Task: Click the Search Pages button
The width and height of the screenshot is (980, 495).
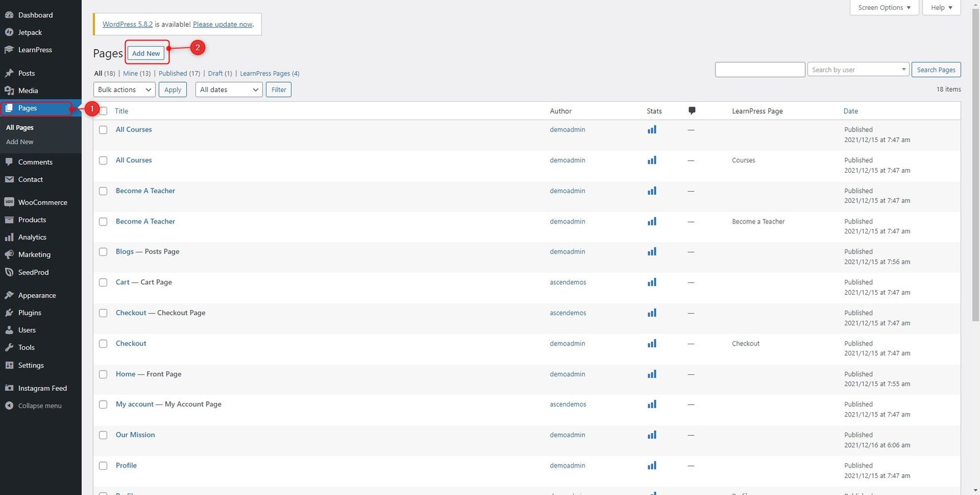Action: pos(936,70)
